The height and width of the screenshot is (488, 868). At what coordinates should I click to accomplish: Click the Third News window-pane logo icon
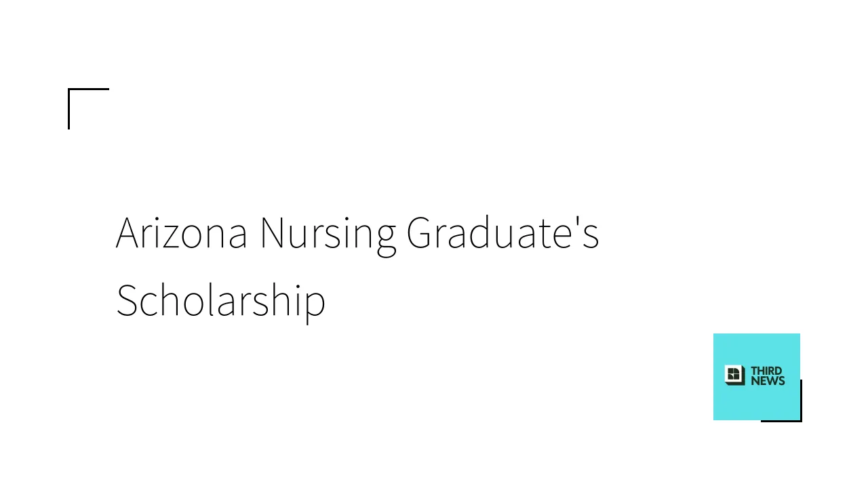pyautogui.click(x=734, y=375)
